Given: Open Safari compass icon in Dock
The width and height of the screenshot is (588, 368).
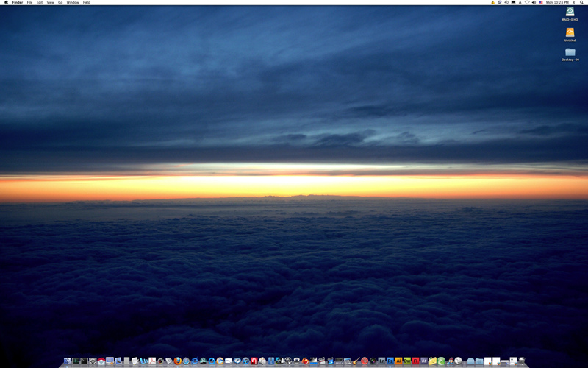Looking at the screenshot, I should point(187,361).
